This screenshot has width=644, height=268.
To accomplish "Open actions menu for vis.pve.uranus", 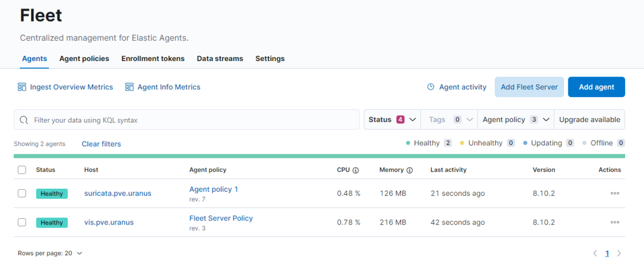I will (x=614, y=222).
